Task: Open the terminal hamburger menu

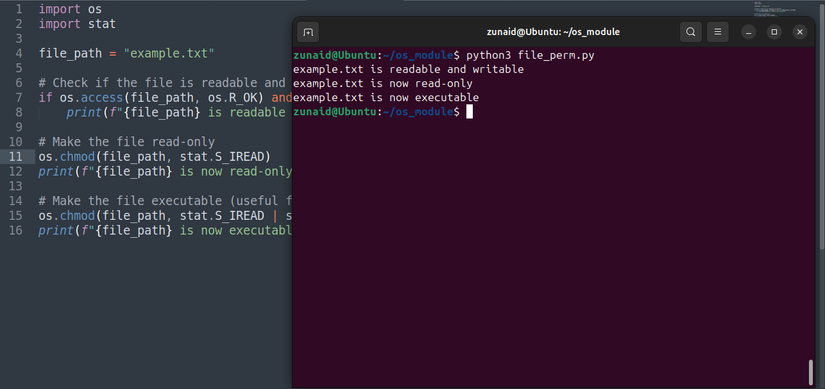Action: click(x=717, y=32)
